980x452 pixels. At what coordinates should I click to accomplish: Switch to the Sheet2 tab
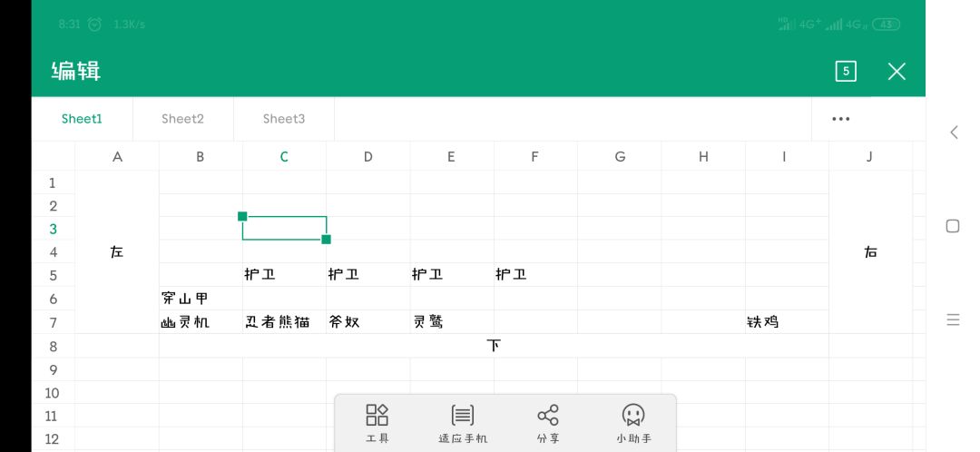coord(182,119)
